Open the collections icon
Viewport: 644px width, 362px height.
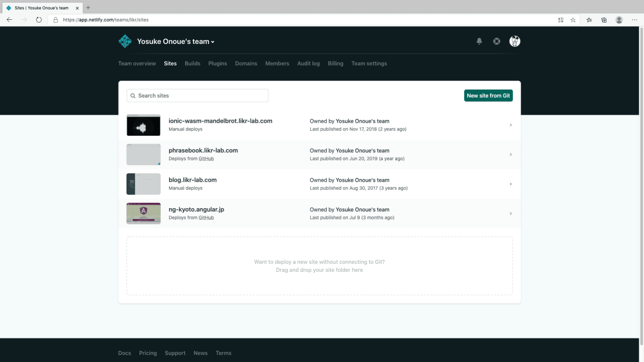point(604,20)
